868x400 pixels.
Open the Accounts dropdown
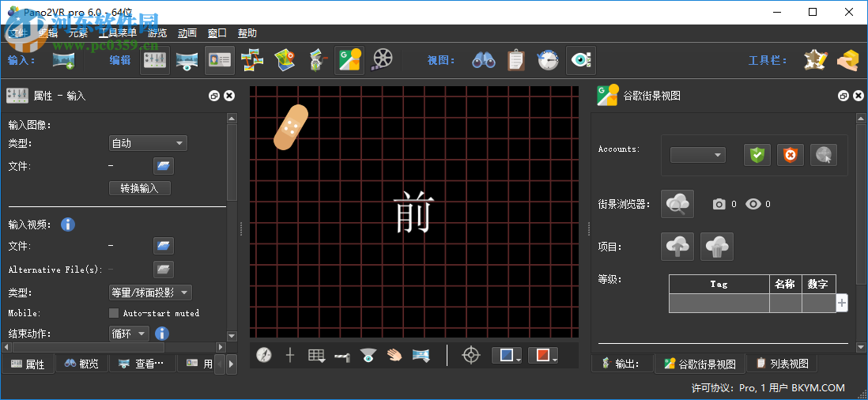(698, 155)
